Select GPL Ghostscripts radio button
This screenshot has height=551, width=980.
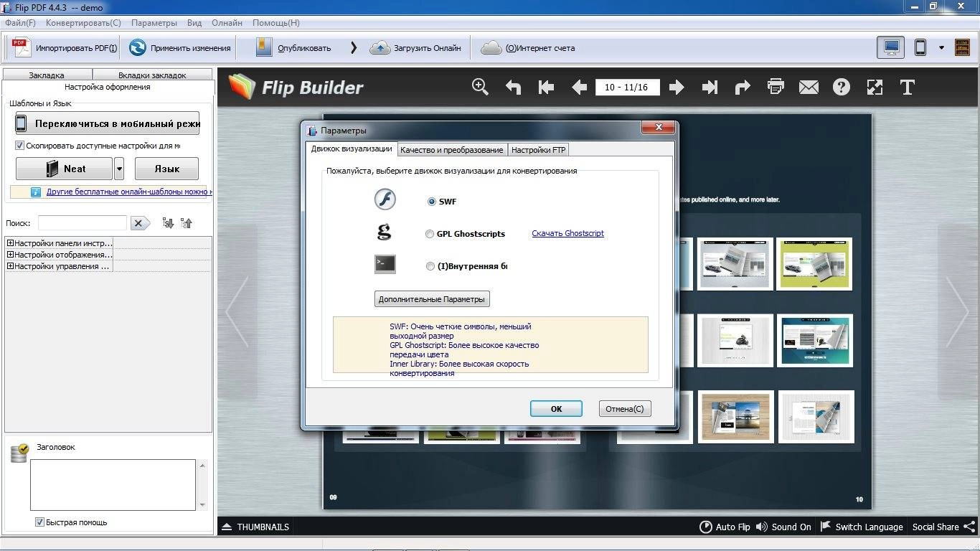click(x=430, y=234)
